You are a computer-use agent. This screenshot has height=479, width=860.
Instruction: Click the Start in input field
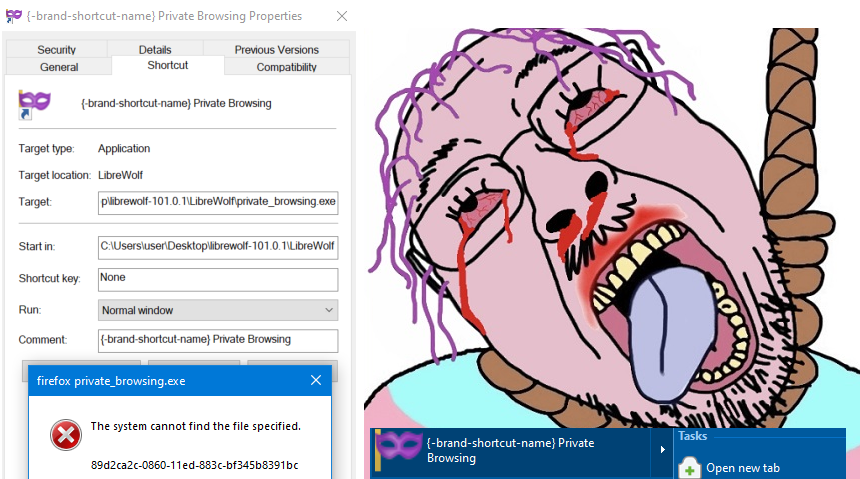pos(218,247)
